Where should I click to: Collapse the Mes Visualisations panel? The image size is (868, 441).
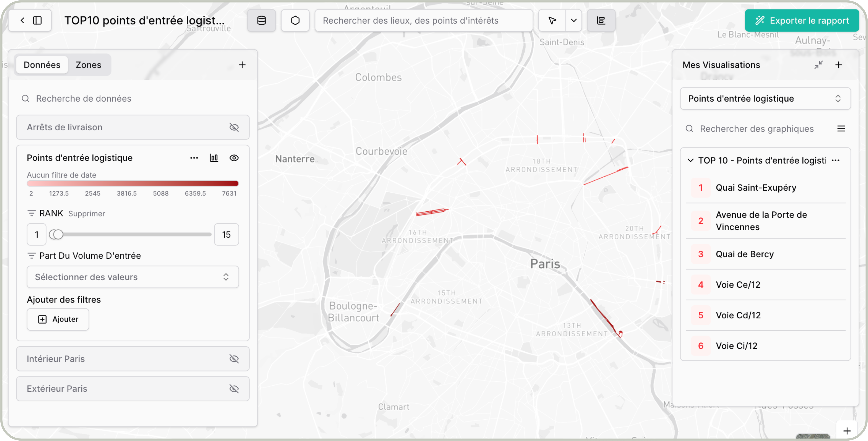(x=818, y=65)
